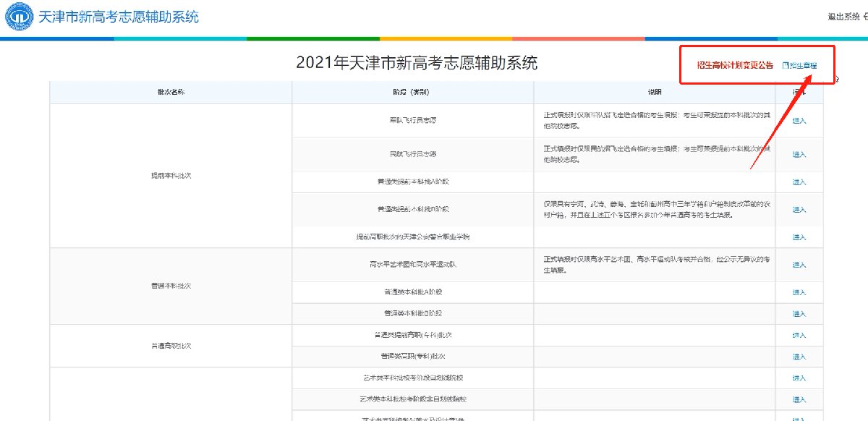Enter 艺术类本科批统考阶段自划线院校
This screenshot has height=421, width=868.
(799, 378)
